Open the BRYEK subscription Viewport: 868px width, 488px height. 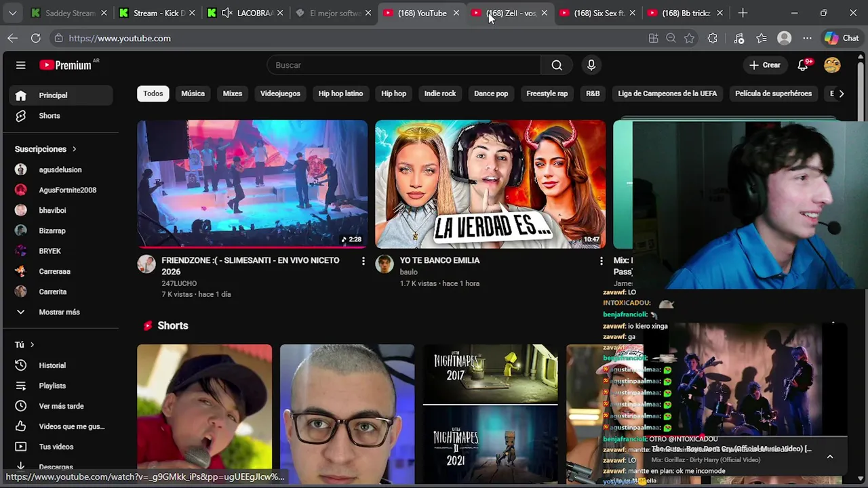tap(61, 251)
